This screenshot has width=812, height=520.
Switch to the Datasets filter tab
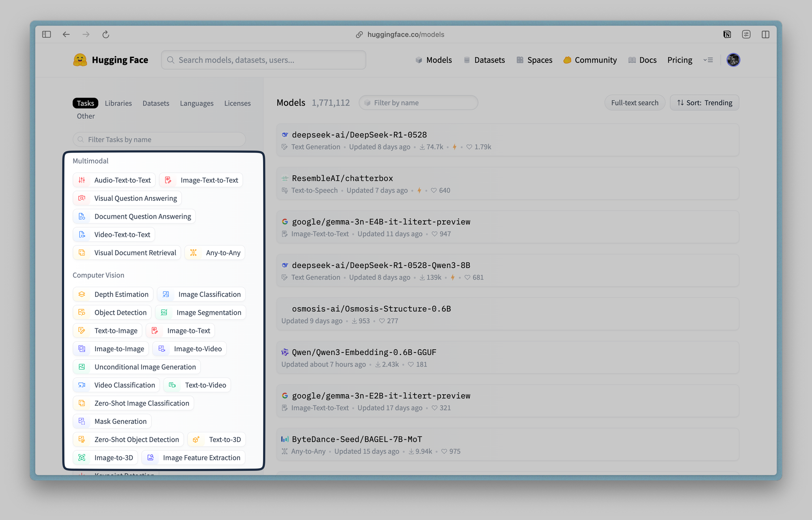156,103
